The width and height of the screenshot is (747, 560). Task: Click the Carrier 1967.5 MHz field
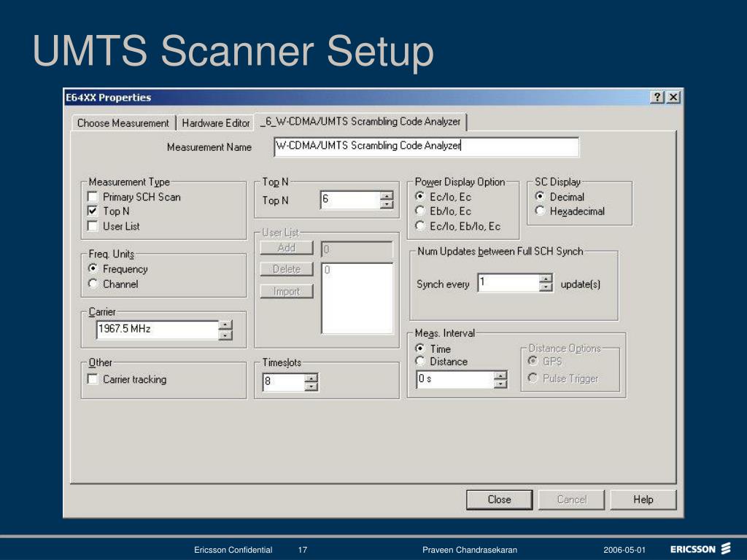pos(158,330)
